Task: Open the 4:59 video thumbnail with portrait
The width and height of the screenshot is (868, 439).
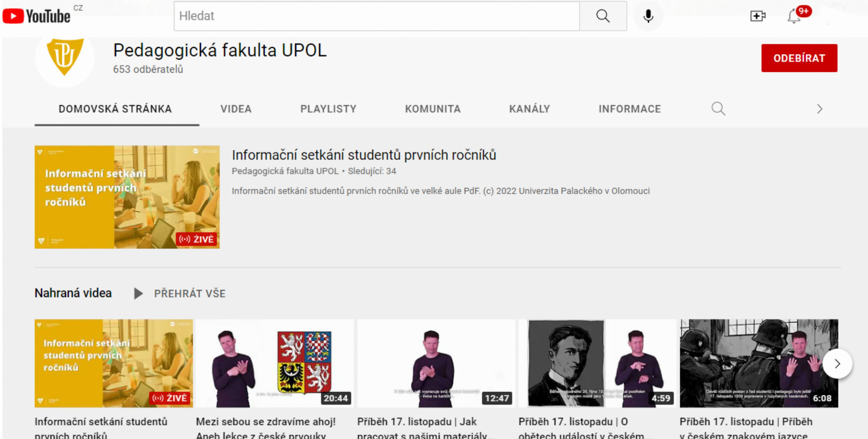Action: pyautogui.click(x=597, y=364)
